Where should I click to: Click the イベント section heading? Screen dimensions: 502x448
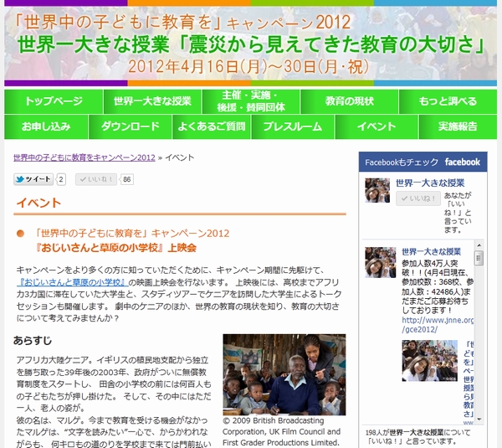(38, 203)
